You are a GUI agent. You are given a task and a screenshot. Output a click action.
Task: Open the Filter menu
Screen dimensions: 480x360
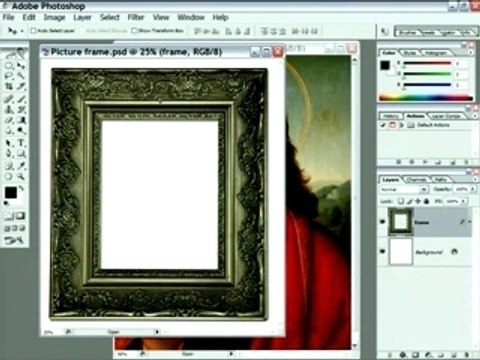[136, 17]
